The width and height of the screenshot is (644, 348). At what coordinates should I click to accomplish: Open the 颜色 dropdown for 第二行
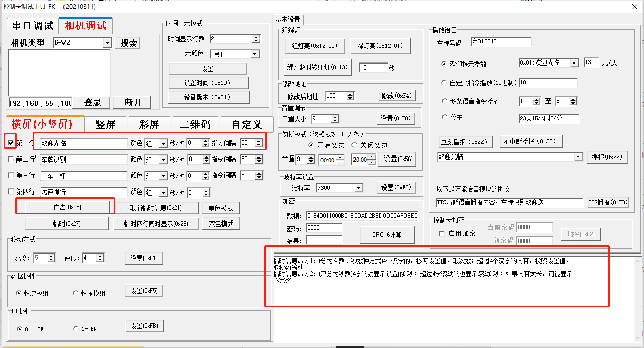(164, 160)
